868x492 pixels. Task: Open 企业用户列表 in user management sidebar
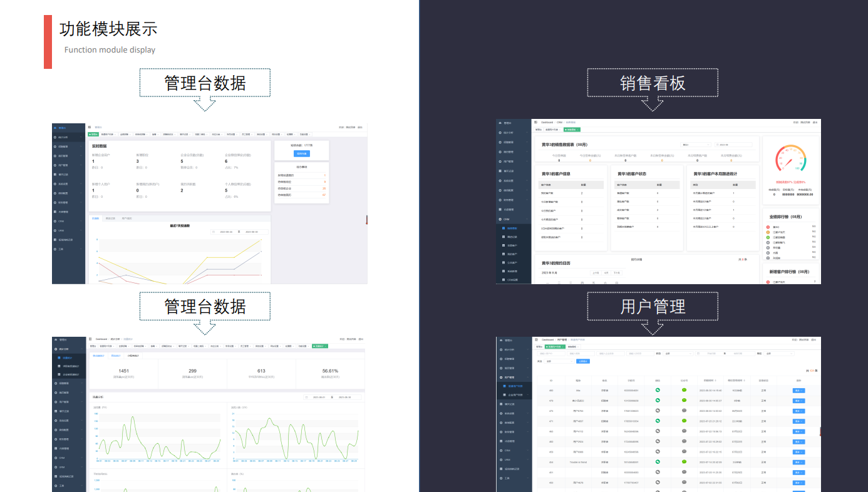514,395
